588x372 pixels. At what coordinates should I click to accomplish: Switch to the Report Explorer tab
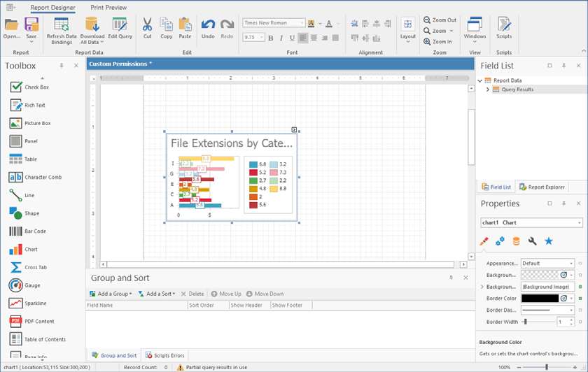[542, 187]
